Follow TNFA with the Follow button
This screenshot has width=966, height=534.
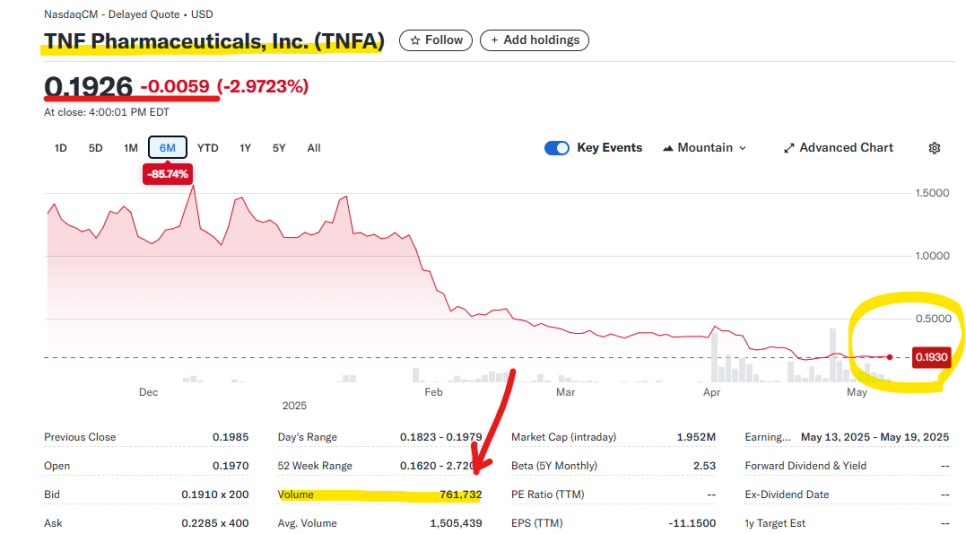tap(436, 40)
